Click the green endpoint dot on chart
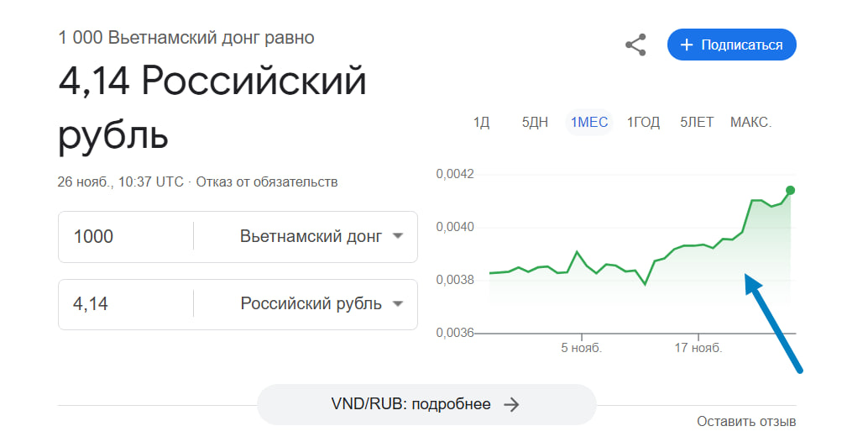868x442 pixels. click(x=791, y=191)
